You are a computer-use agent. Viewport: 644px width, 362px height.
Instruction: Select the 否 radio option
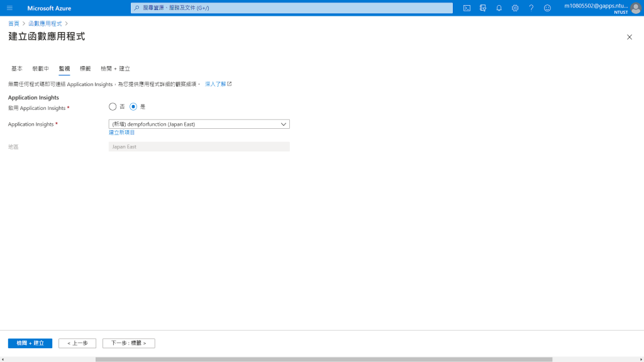point(113,107)
